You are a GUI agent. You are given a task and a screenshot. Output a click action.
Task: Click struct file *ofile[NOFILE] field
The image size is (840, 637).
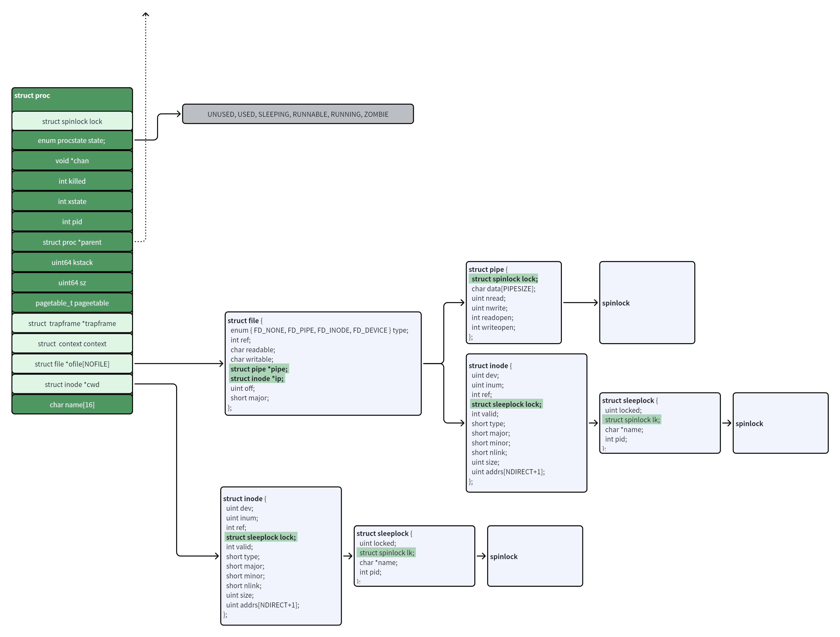(x=72, y=364)
